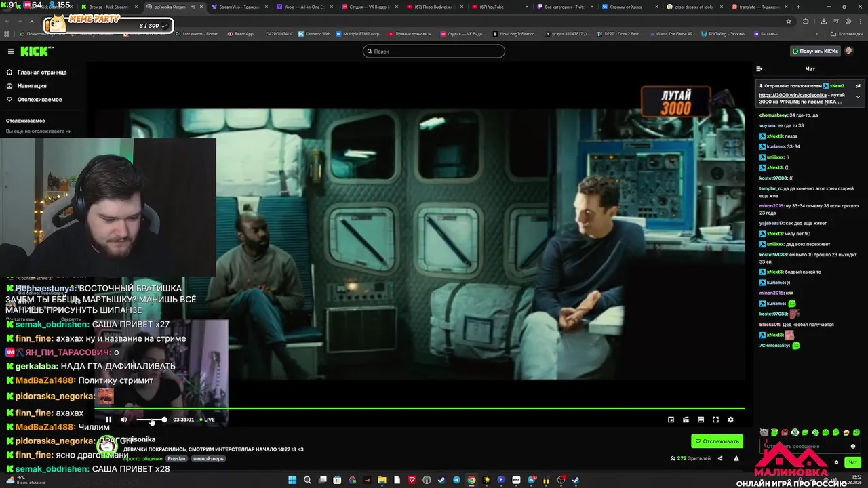Screen dimensions: 868x488
Task: Click 7CRmentality username in chat
Action: coord(774,346)
